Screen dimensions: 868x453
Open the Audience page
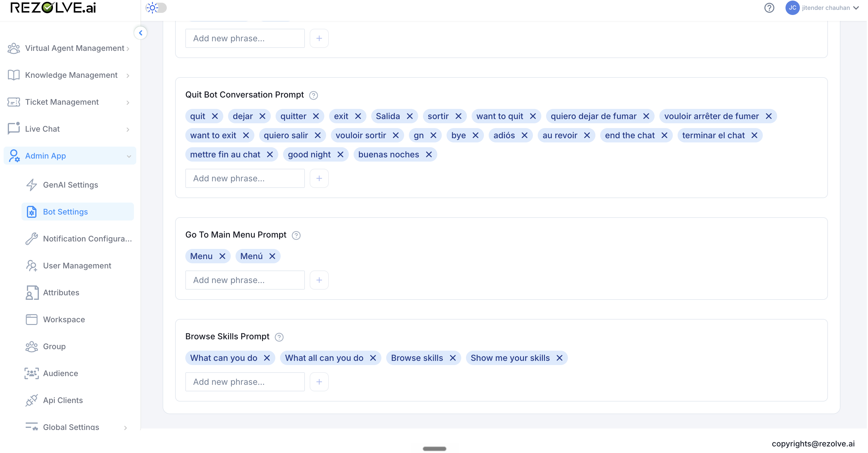tap(77, 374)
